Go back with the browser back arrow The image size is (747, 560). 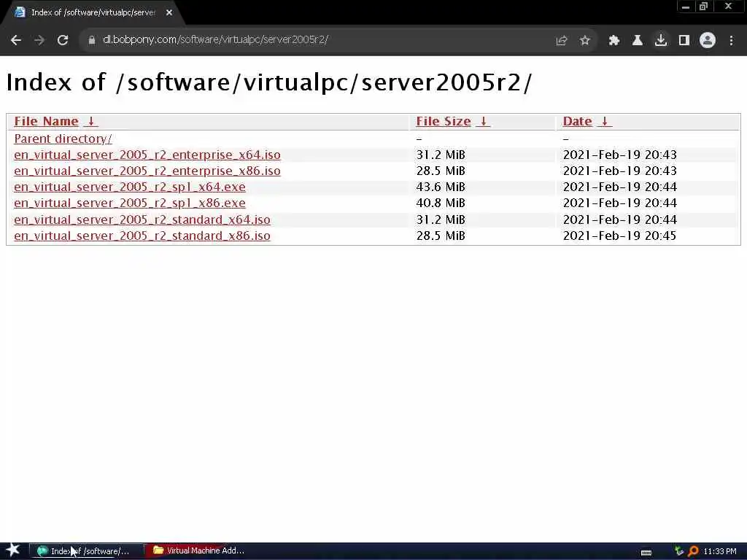tap(16, 41)
